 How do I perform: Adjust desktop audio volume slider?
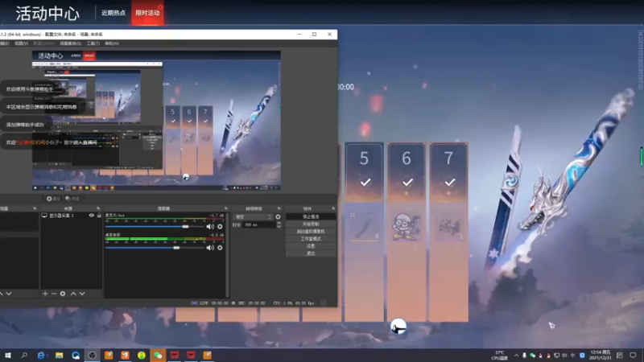(155, 248)
